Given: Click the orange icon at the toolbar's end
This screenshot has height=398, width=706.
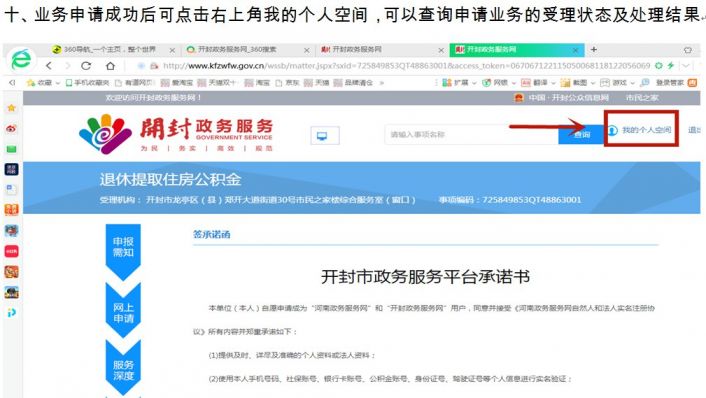Looking at the screenshot, I should (692, 83).
